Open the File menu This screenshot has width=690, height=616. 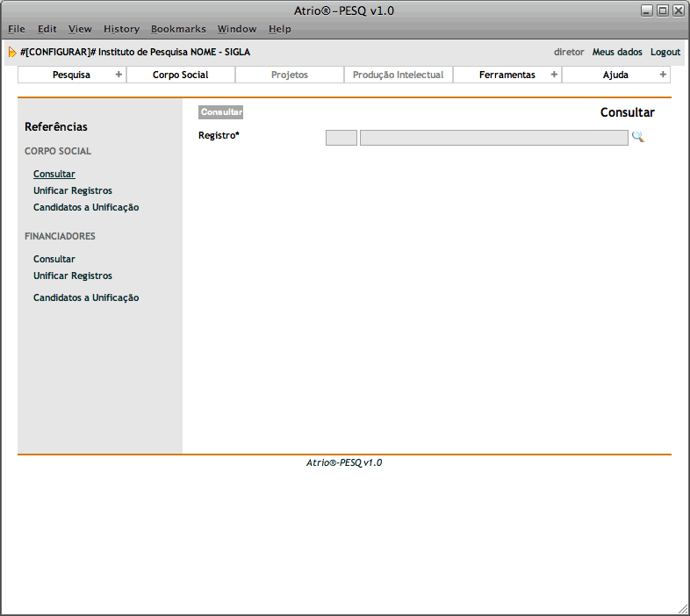17,29
